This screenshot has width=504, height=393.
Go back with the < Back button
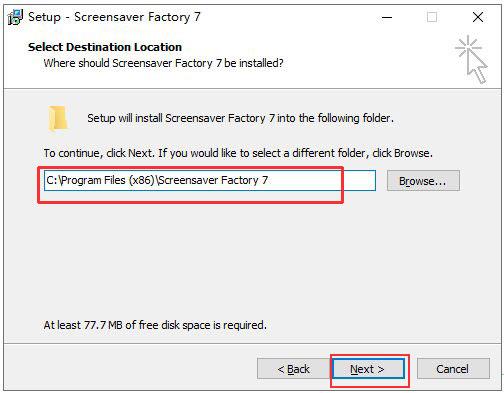(293, 369)
